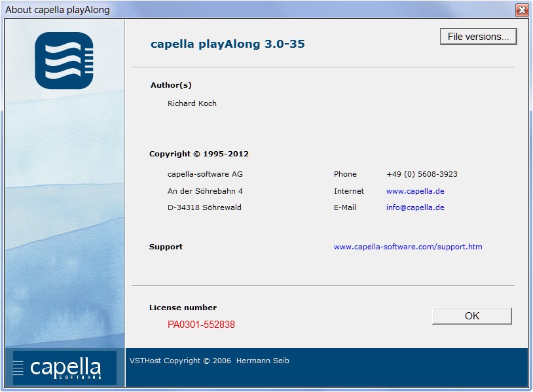
Task: Click the License number heading
Action: tap(183, 308)
